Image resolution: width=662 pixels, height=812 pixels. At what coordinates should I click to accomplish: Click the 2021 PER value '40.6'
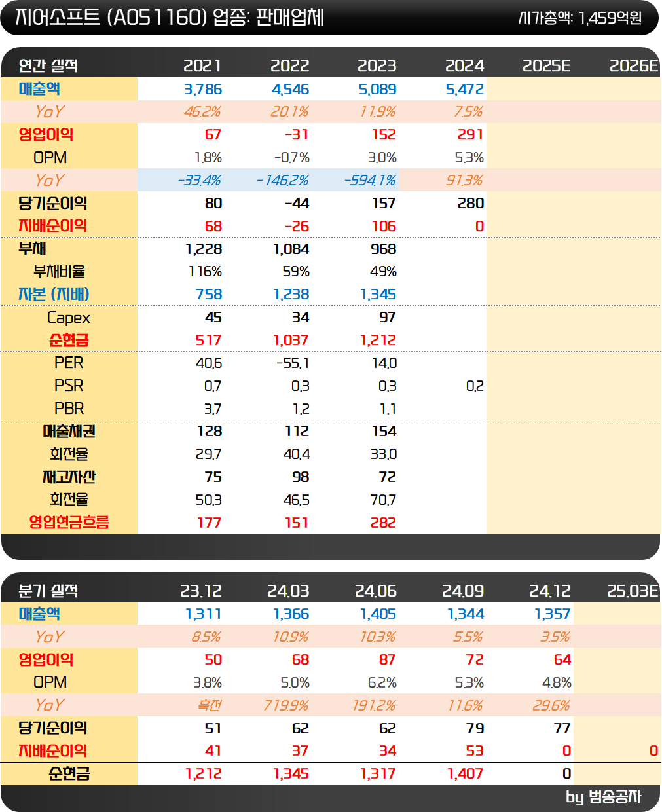click(209, 363)
